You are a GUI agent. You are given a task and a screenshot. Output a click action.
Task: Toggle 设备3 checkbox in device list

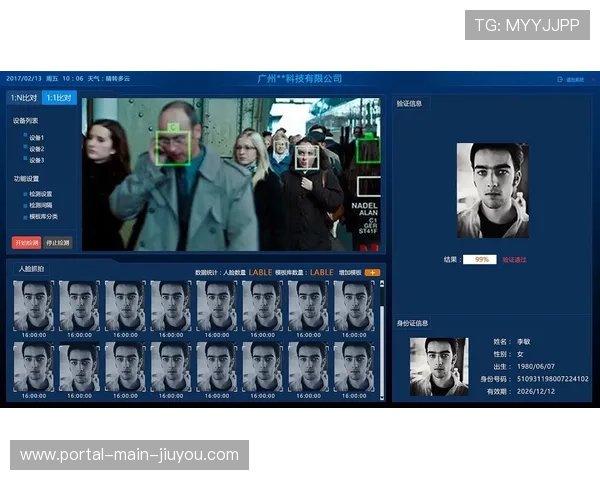click(x=25, y=160)
